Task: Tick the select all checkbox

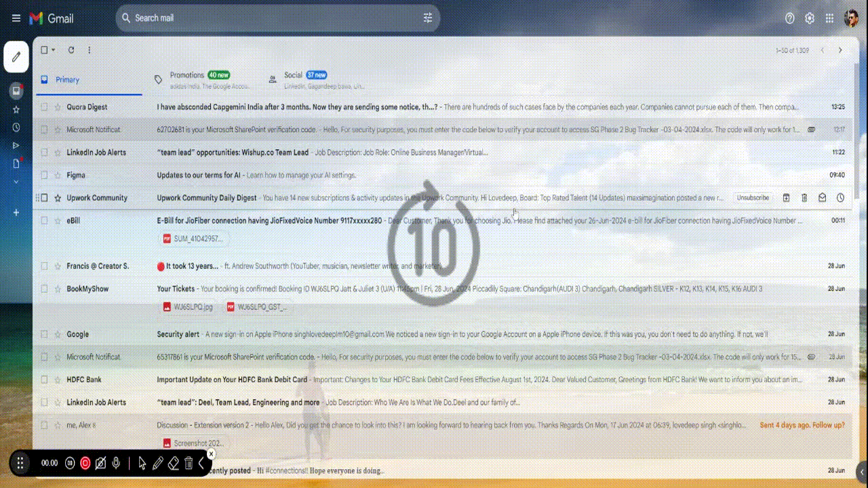Action: pos(44,50)
